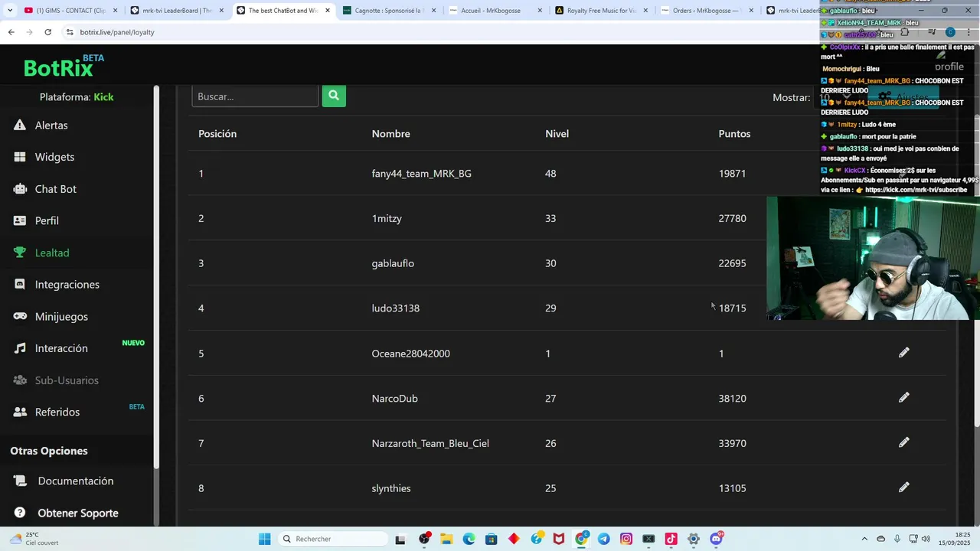Click the green search magnifier button
This screenshot has width=980, height=551.
(x=334, y=96)
